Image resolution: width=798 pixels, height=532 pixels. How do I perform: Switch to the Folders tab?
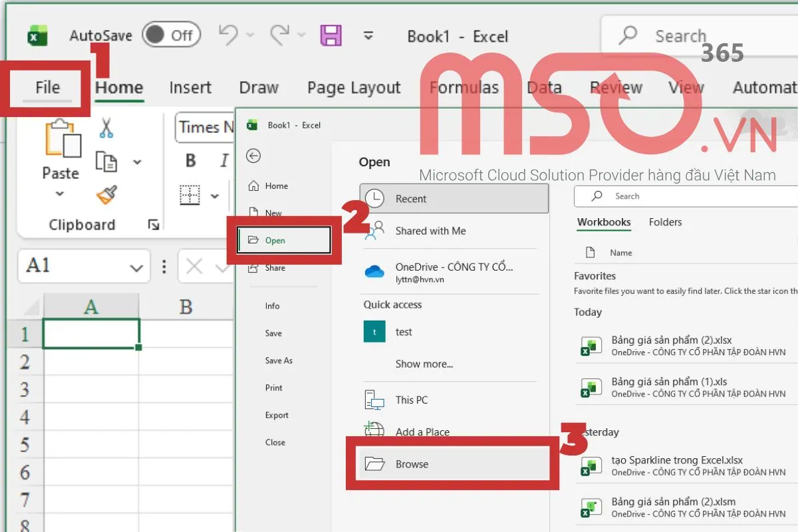(665, 222)
